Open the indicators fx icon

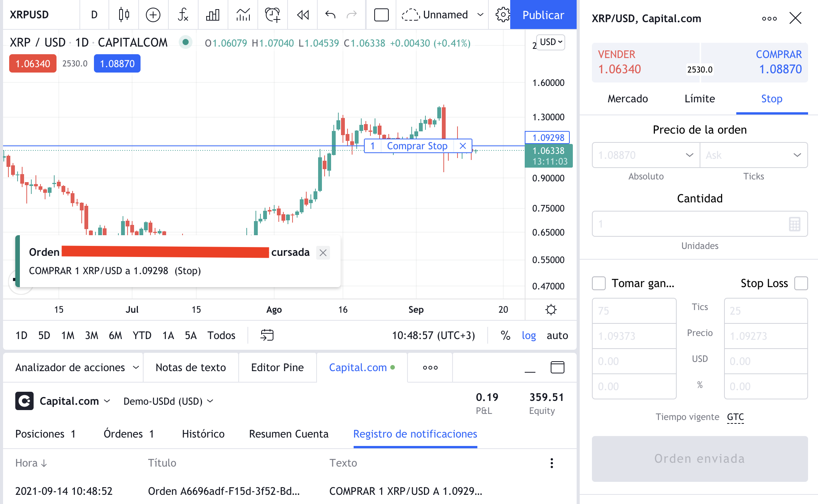click(x=183, y=15)
